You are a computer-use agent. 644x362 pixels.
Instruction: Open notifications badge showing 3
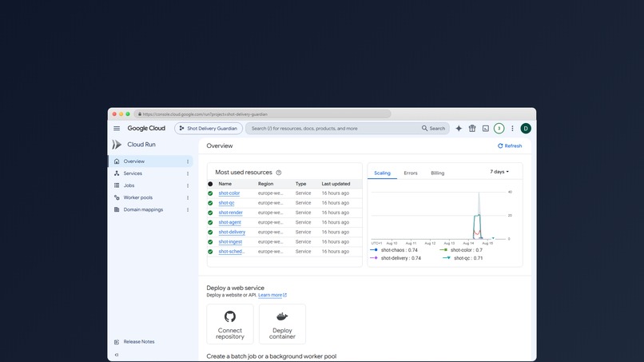499,128
